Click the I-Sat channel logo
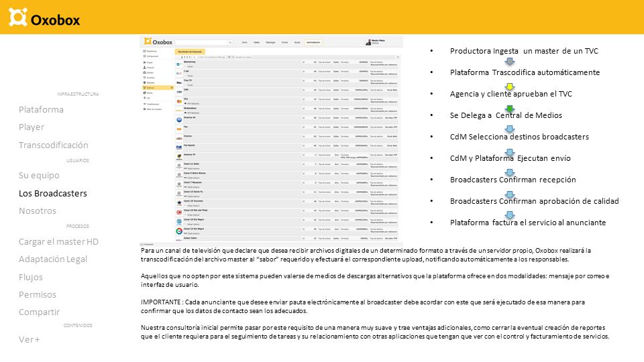644x362 pixels. pyautogui.click(x=179, y=74)
